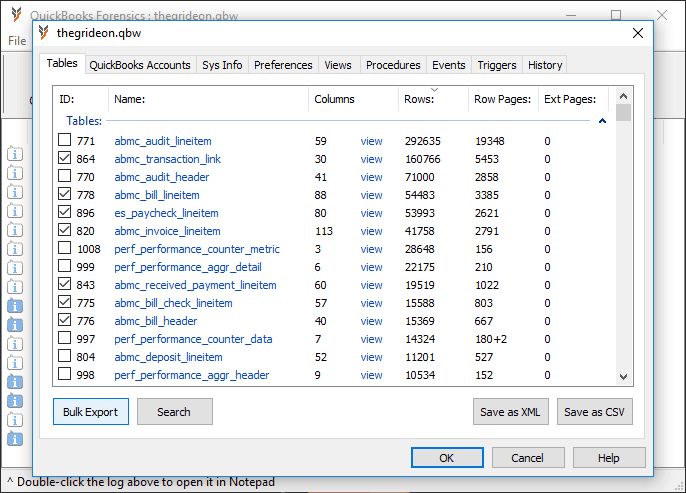Click the Bulk Export button
Viewport: 686px width, 493px height.
[91, 412]
